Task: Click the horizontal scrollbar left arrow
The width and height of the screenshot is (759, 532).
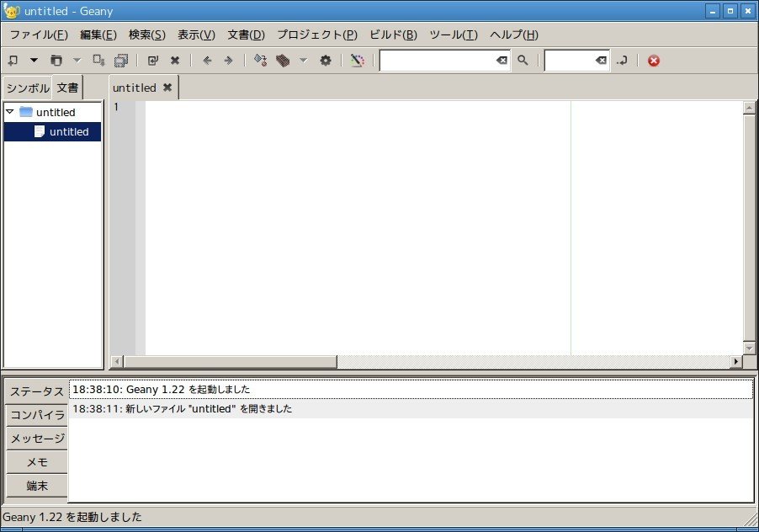Action: (x=117, y=362)
